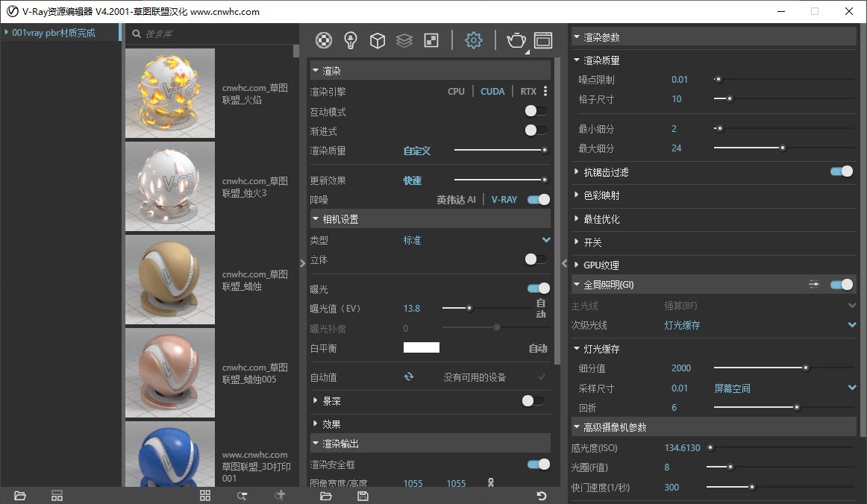Select the cnwhc.com_草图联盟_蜡烛 material thumbnail
This screenshot has height=504, width=867.
pyautogui.click(x=170, y=280)
